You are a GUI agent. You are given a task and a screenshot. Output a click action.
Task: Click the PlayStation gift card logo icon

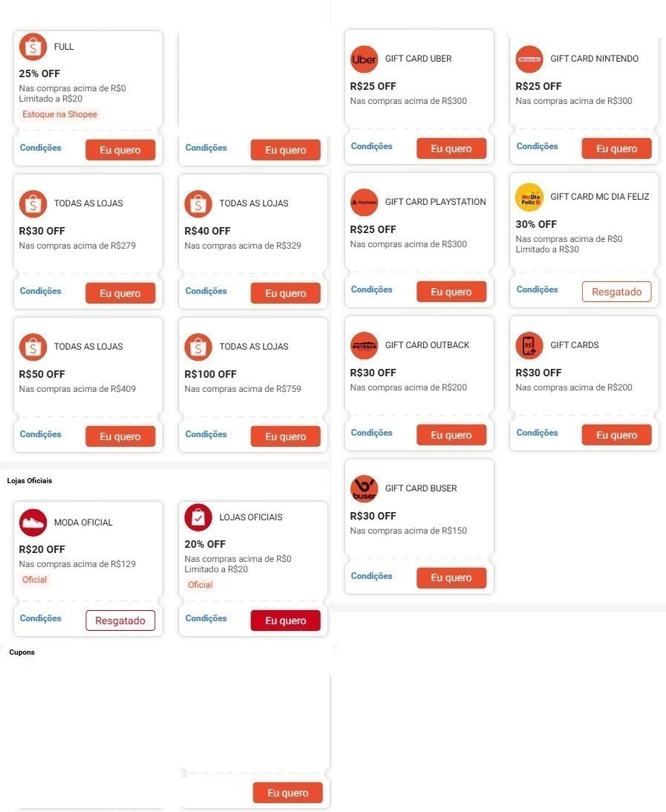click(364, 203)
